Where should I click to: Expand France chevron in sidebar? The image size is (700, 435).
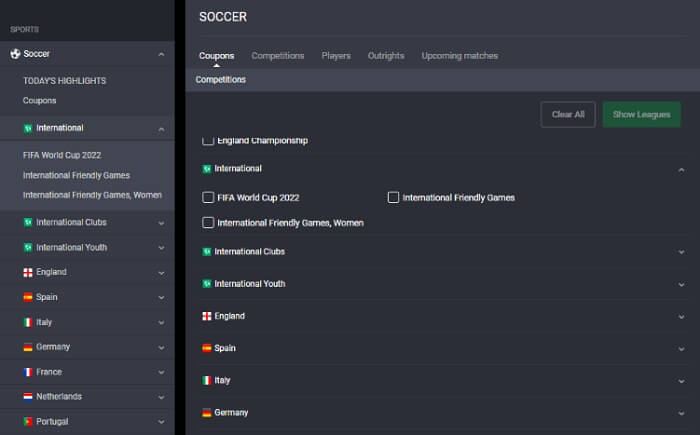[x=161, y=372]
